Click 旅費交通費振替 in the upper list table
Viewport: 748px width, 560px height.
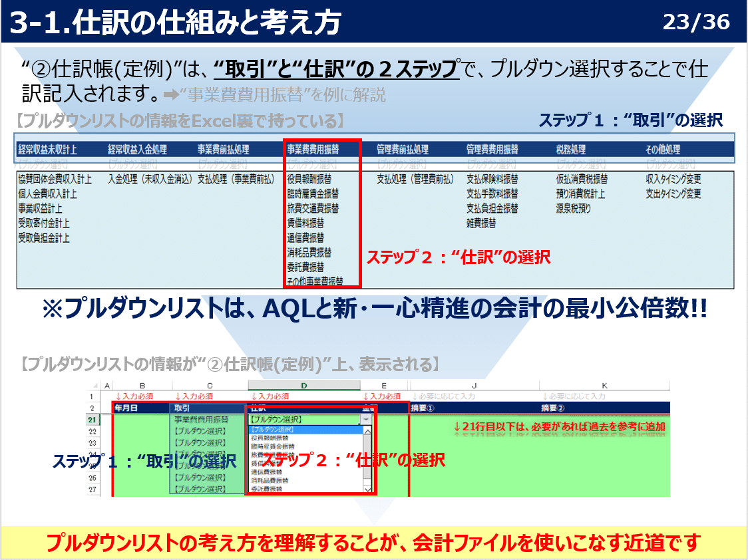coord(313,208)
